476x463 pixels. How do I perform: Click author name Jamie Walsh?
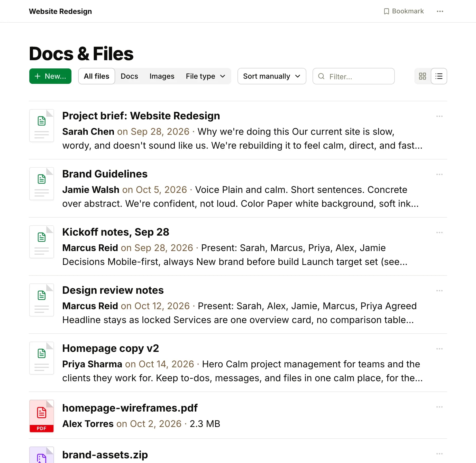point(91,190)
